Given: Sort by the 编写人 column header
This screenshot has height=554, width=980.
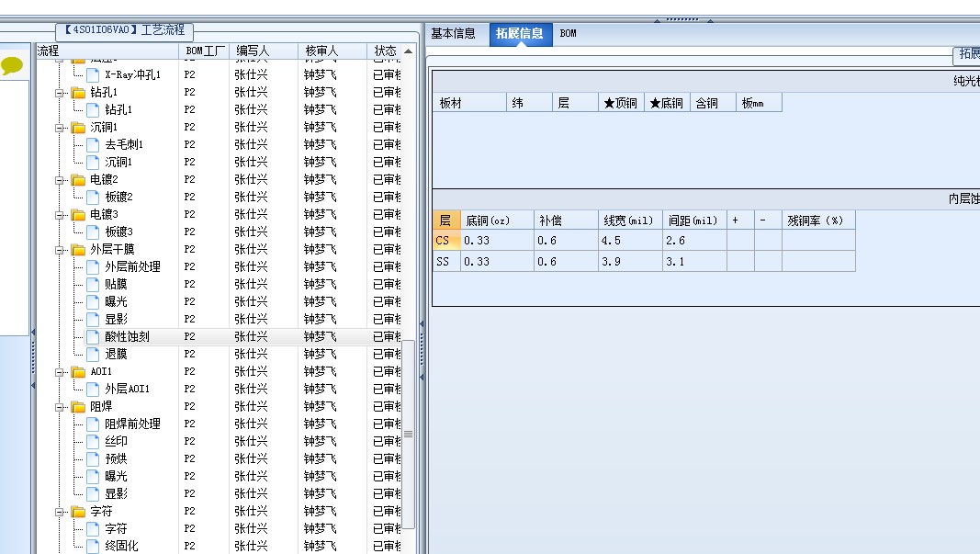Looking at the screenshot, I should (x=263, y=51).
